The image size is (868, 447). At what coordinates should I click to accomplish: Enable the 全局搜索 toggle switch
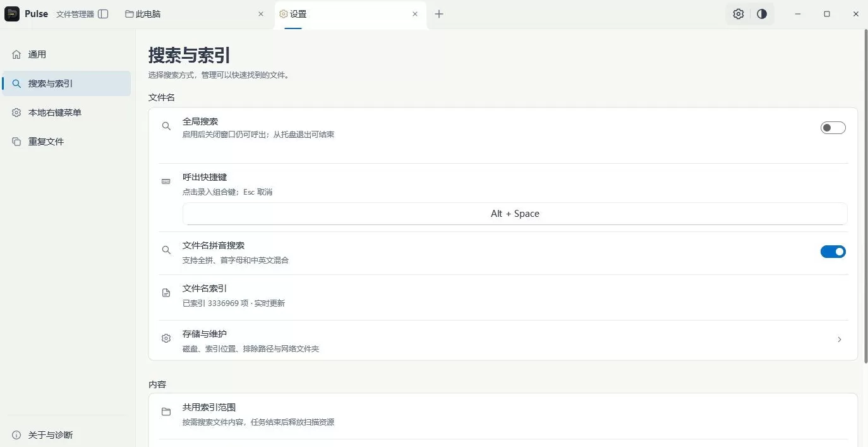pyautogui.click(x=833, y=128)
